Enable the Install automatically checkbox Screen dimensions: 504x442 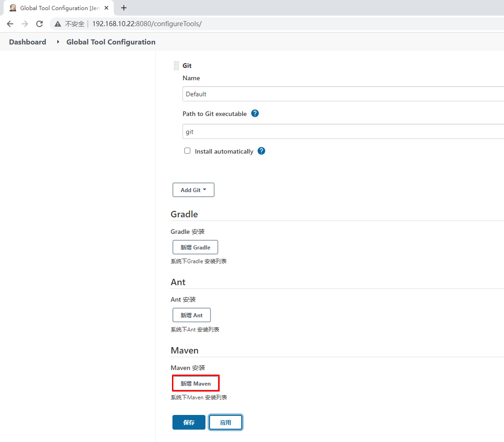tap(187, 151)
